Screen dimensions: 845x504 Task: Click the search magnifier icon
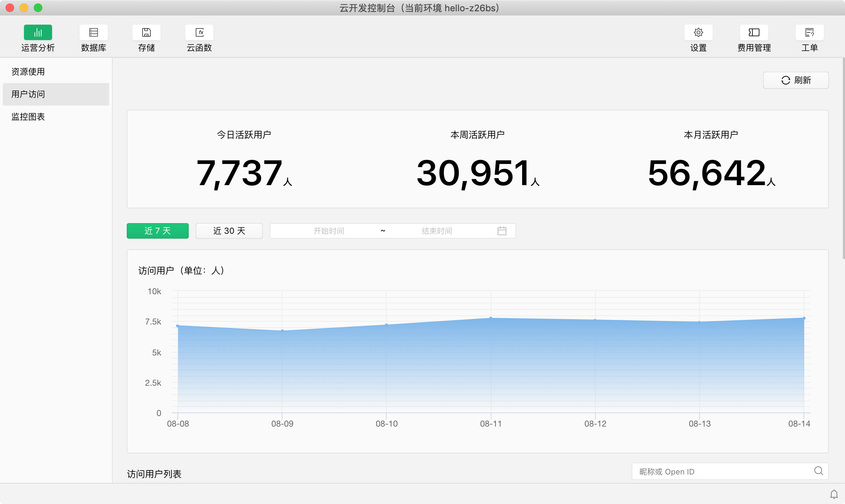tap(819, 471)
